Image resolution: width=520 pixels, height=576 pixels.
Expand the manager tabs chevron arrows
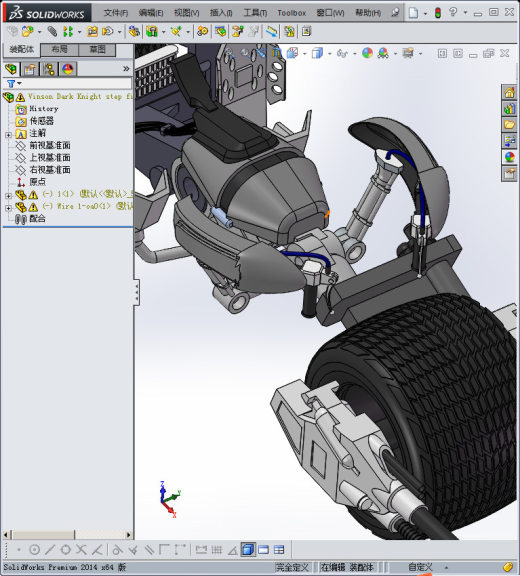pyautogui.click(x=126, y=69)
